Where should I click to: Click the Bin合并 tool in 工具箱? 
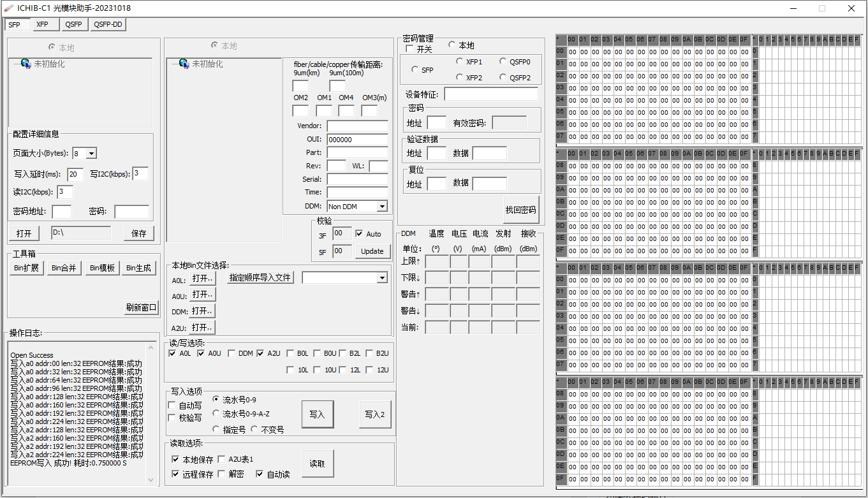[x=64, y=268]
